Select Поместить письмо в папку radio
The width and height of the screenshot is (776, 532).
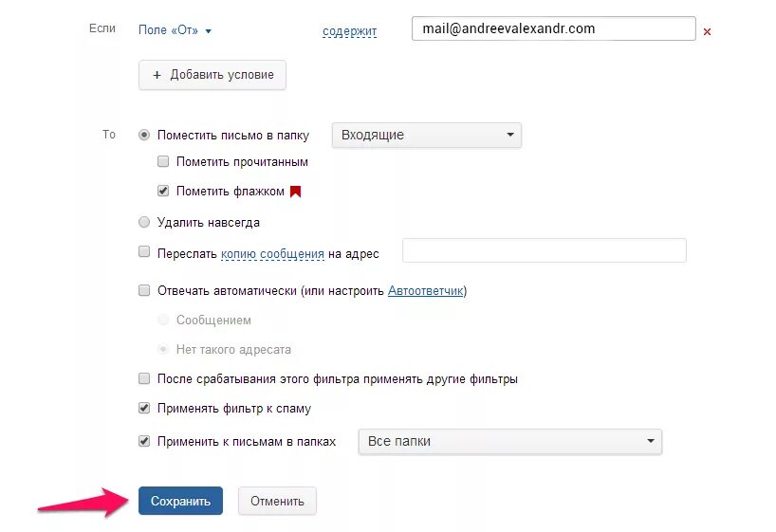(x=144, y=135)
